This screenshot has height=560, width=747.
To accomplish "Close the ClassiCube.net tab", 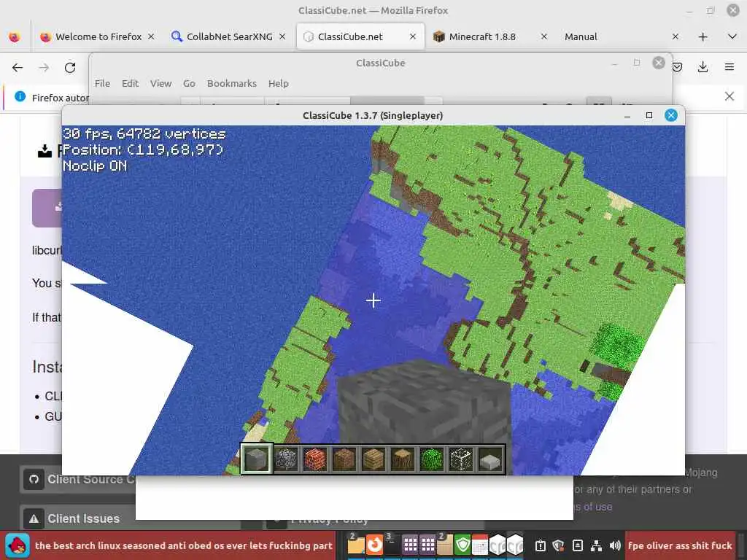I will (x=413, y=36).
